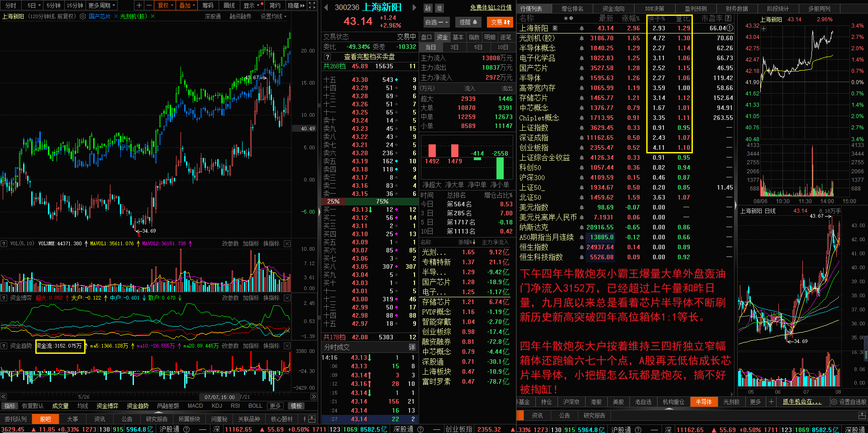Go to previous stock with left arrow
This screenshot has width=868, height=433.
(x=326, y=7)
